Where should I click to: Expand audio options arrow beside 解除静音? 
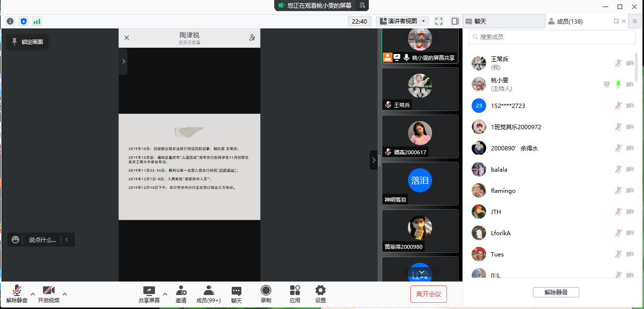[33, 294]
